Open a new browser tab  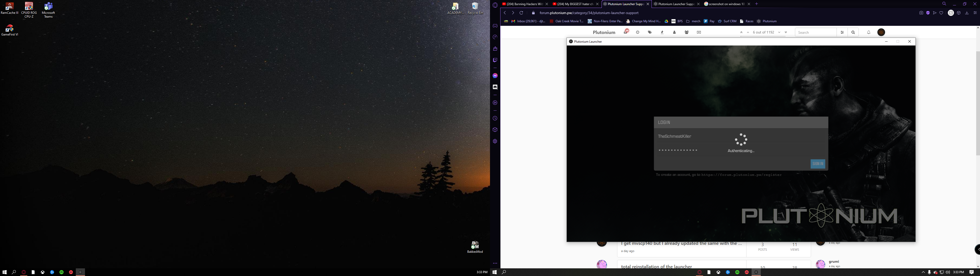[756, 4]
